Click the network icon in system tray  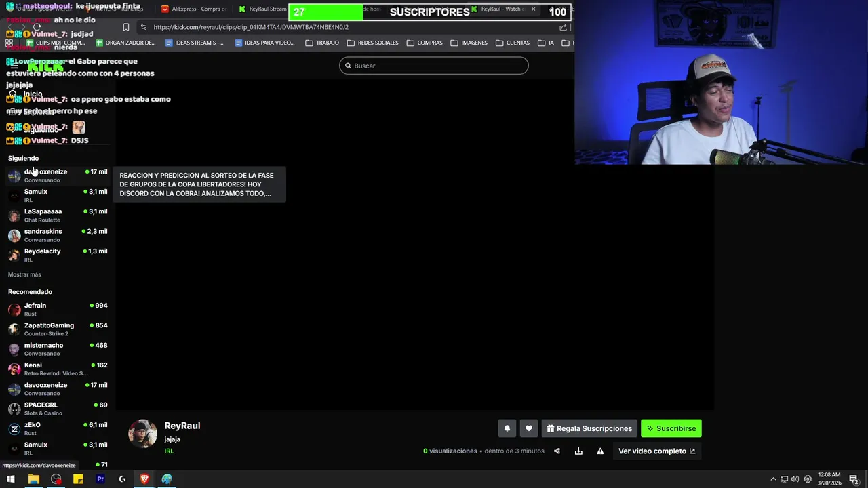(784, 479)
